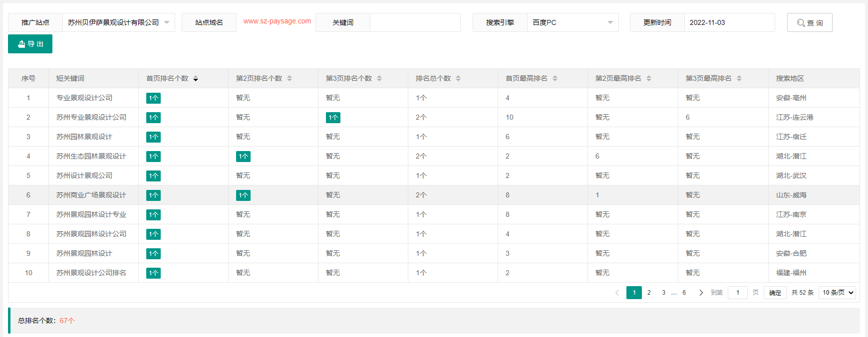Image resolution: width=868 pixels, height=337 pixels.
Task: Click 第2页 1个 badge in 苏州商业广场景观设计 row
Action: [243, 195]
